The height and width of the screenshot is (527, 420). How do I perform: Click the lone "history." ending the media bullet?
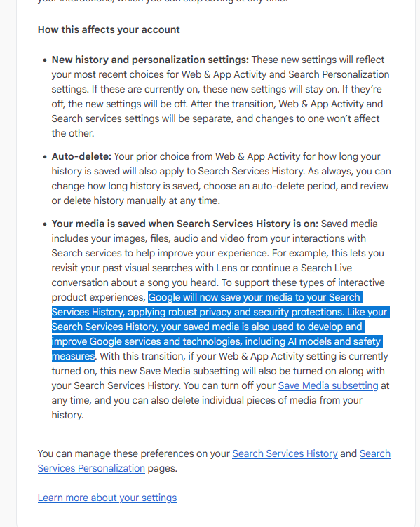point(67,415)
